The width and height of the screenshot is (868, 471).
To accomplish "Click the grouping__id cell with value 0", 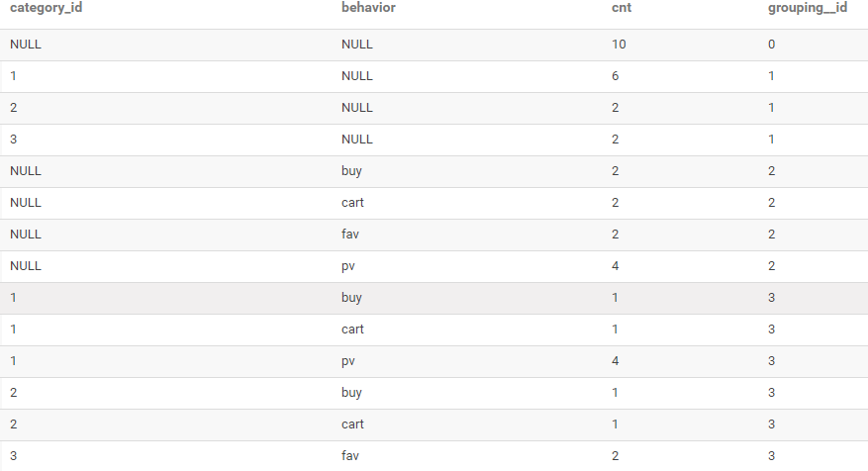I will [x=771, y=45].
